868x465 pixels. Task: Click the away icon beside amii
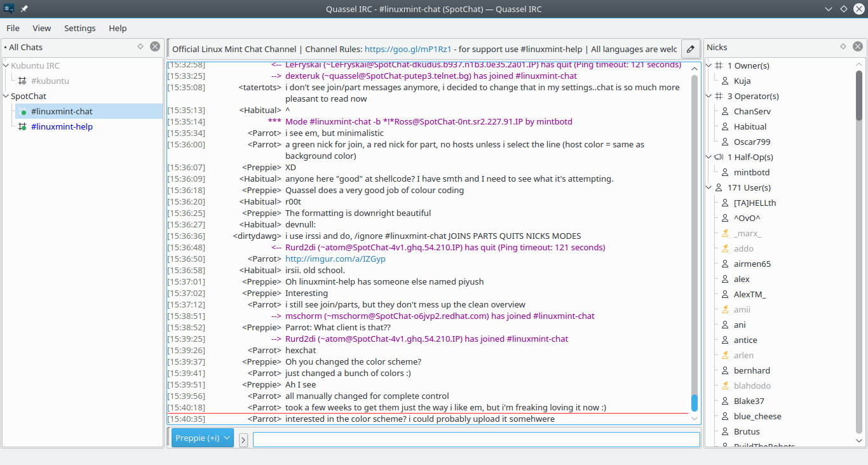725,309
